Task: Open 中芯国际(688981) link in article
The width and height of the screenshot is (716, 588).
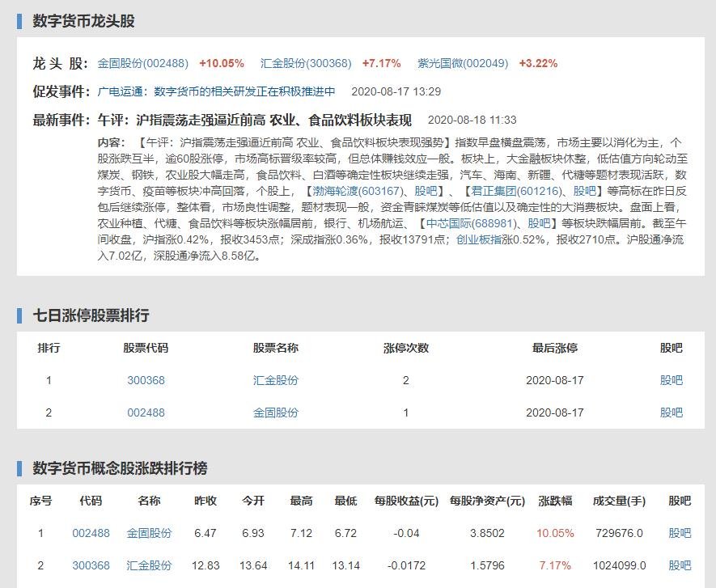Action: click(471, 223)
